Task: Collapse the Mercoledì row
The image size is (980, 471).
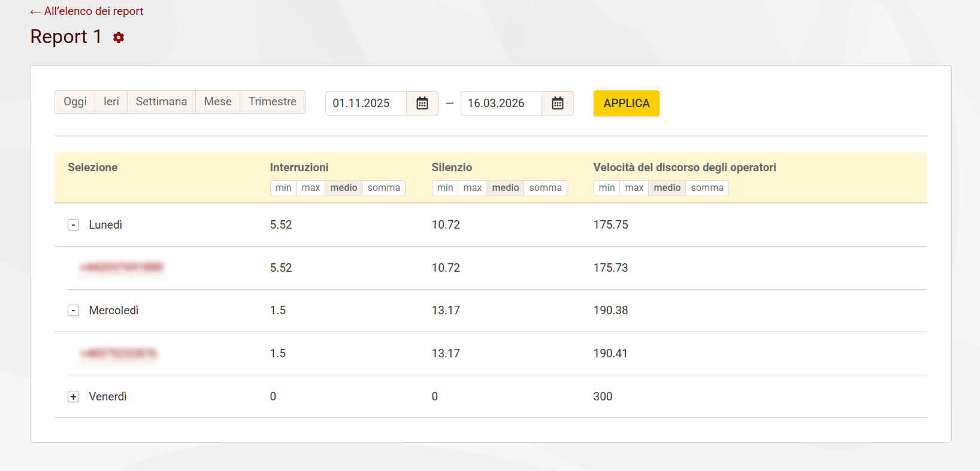Action: coord(74,311)
